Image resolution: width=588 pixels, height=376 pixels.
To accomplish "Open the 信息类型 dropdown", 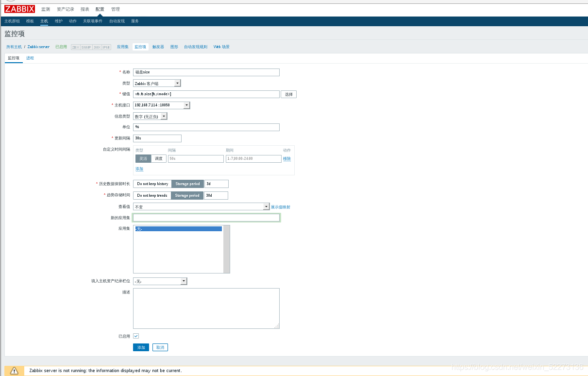I will (x=150, y=116).
